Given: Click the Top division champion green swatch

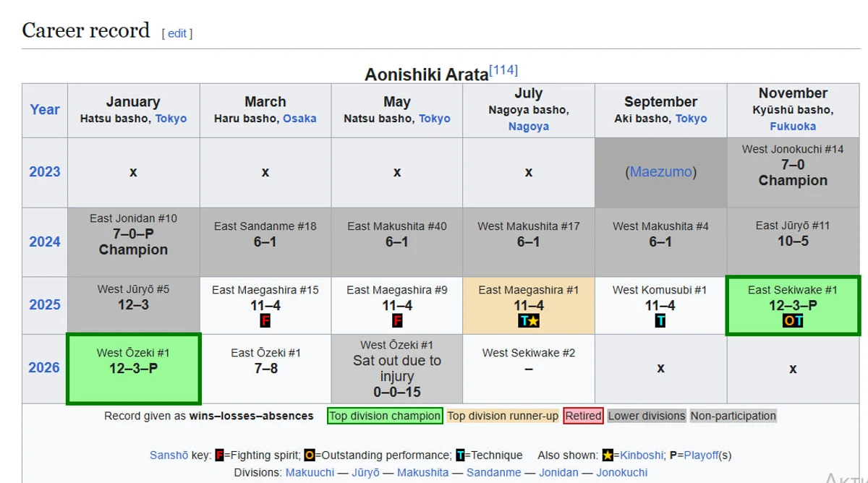Looking at the screenshot, I should 385,416.
